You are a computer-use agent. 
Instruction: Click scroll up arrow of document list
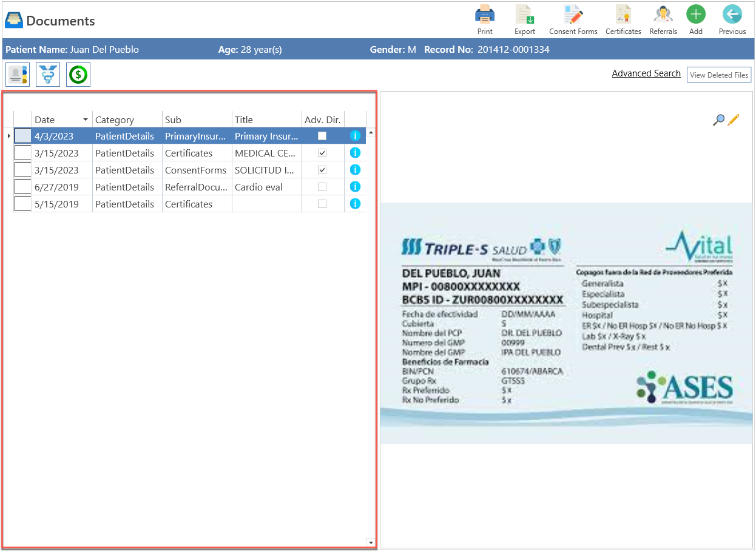tap(371, 132)
